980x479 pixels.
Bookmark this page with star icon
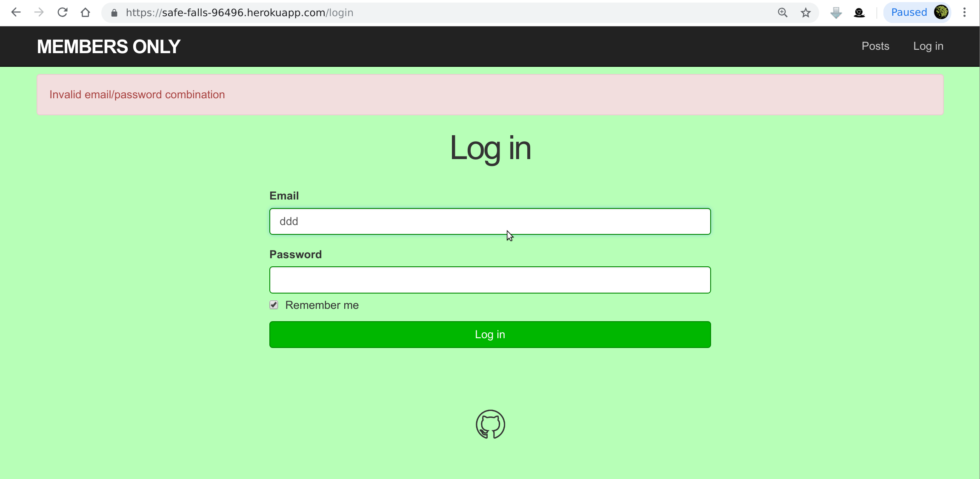[805, 13]
